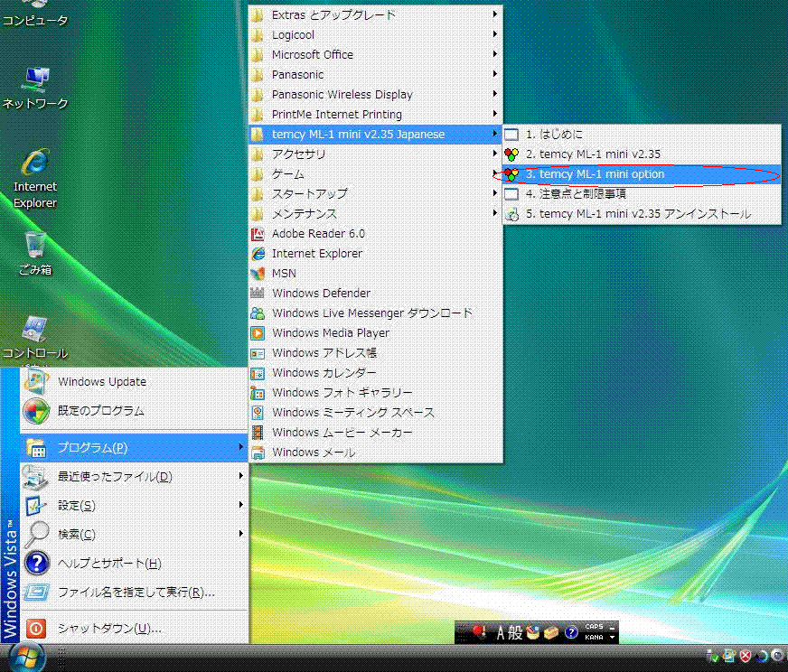Open 3. temcy ML-1 mini option
The image size is (788, 672).
tap(642, 174)
